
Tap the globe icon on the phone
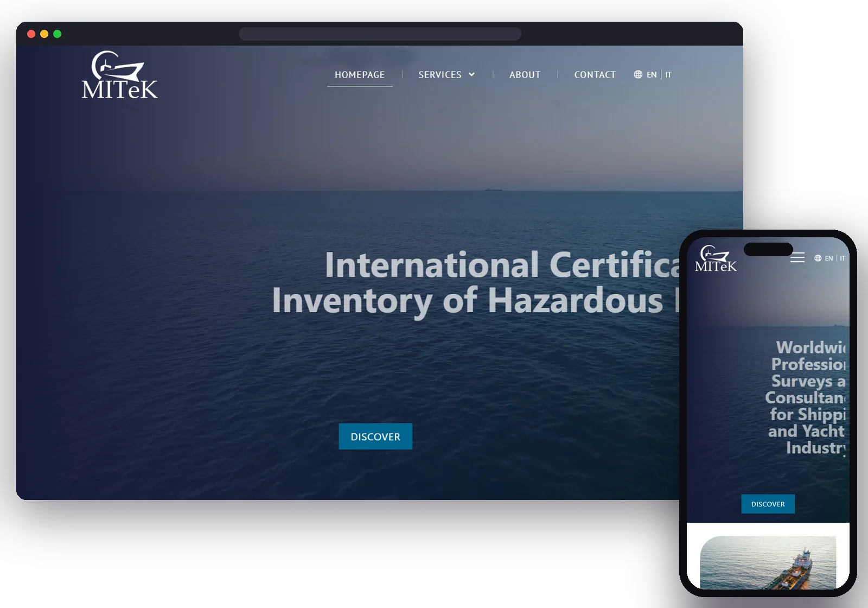(818, 258)
